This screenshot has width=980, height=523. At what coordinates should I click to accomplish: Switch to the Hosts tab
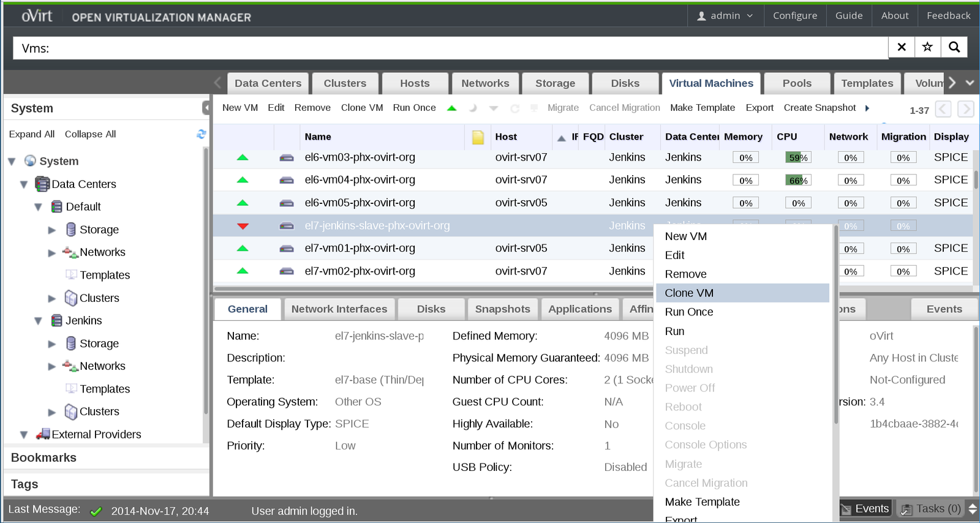coord(415,83)
